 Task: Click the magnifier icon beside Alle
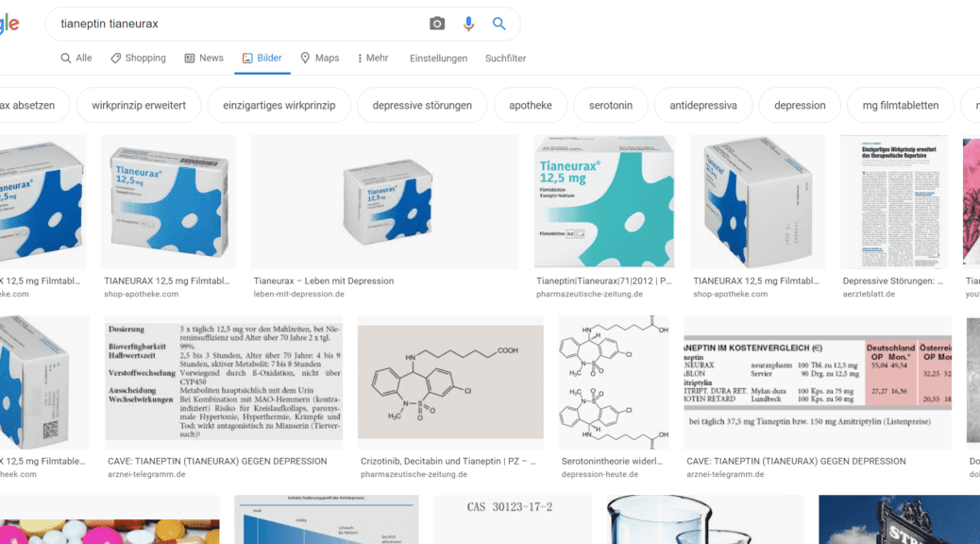(66, 59)
